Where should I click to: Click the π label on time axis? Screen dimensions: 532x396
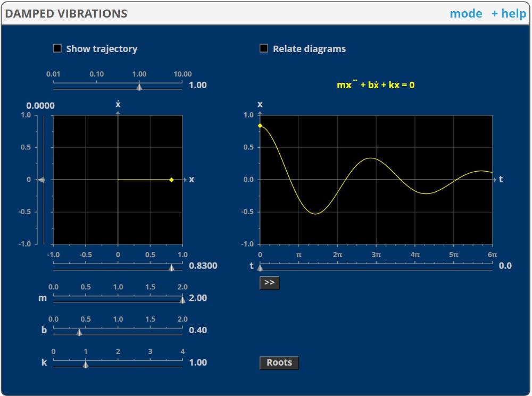pyautogui.click(x=298, y=255)
